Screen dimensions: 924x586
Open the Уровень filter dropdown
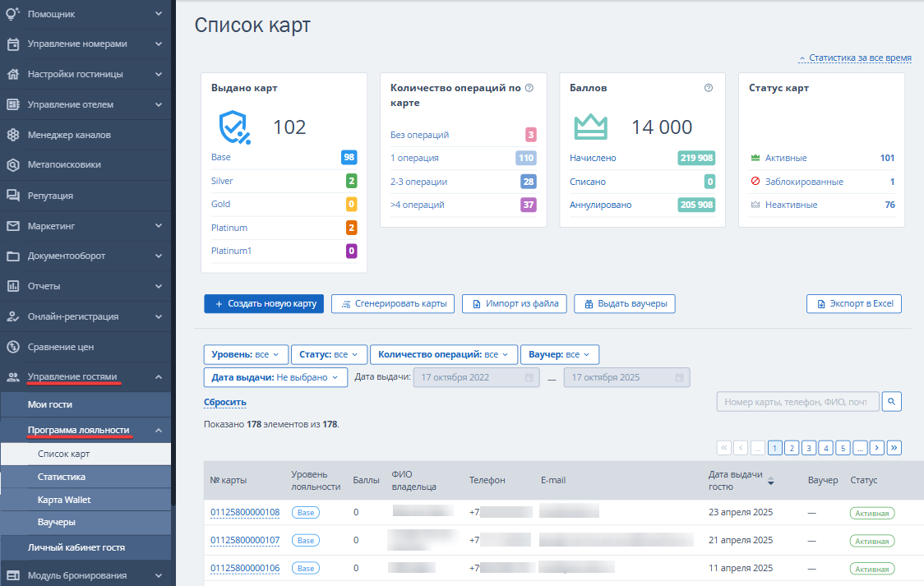click(246, 354)
